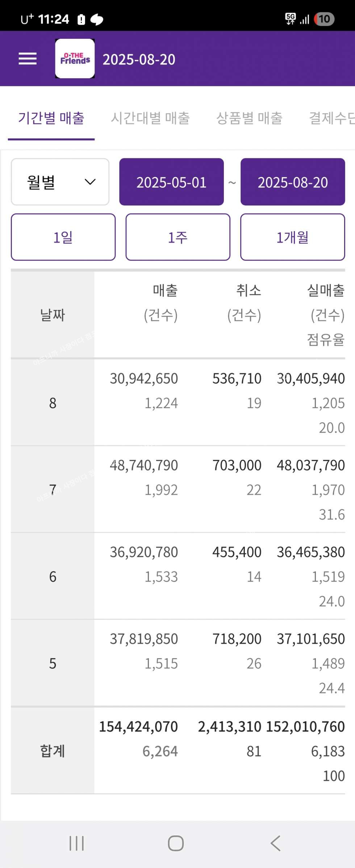Switch to 시간대별 매출 tab
This screenshot has width=355, height=868.
point(150,119)
